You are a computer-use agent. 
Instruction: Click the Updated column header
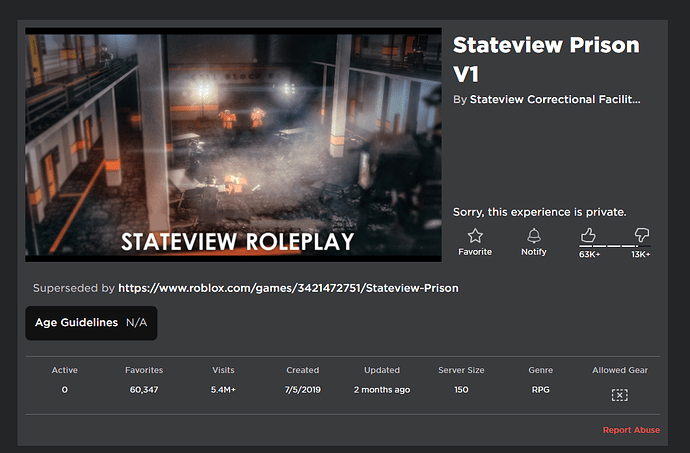pos(382,370)
